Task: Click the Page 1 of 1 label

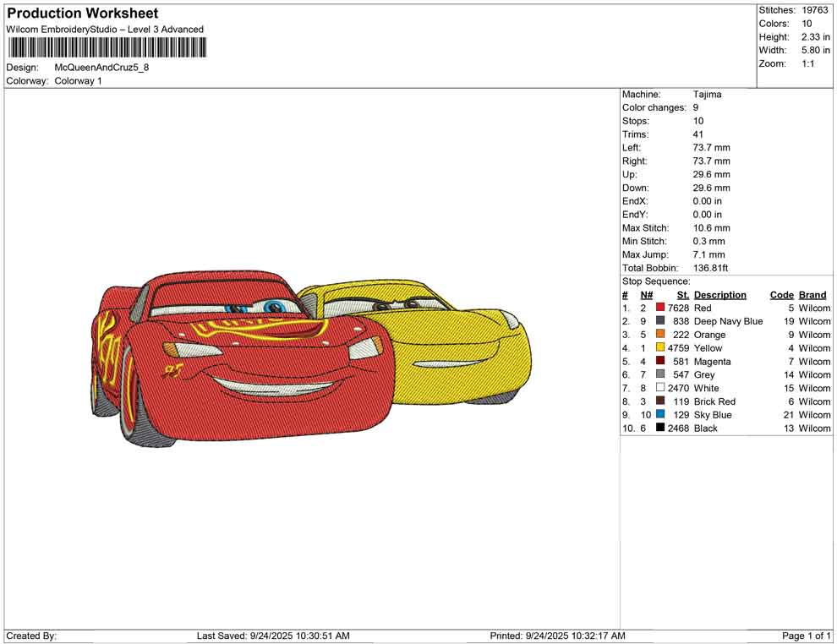Action: [807, 636]
